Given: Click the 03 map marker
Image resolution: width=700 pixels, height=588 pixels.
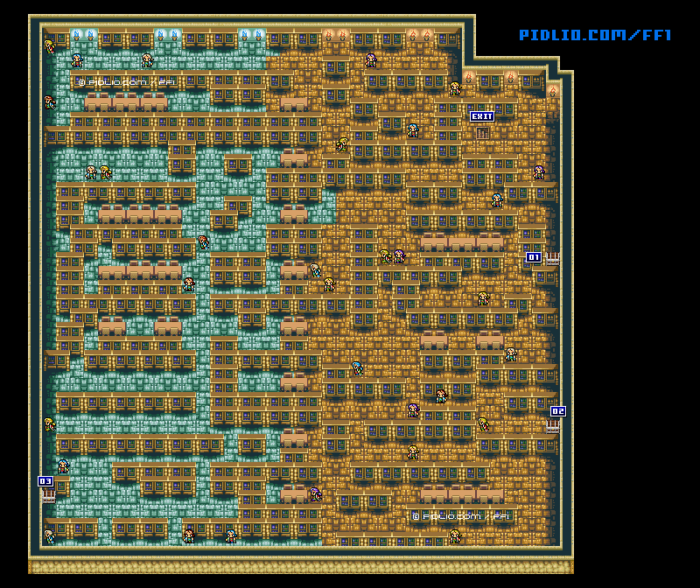Looking at the screenshot, I should coord(45,481).
